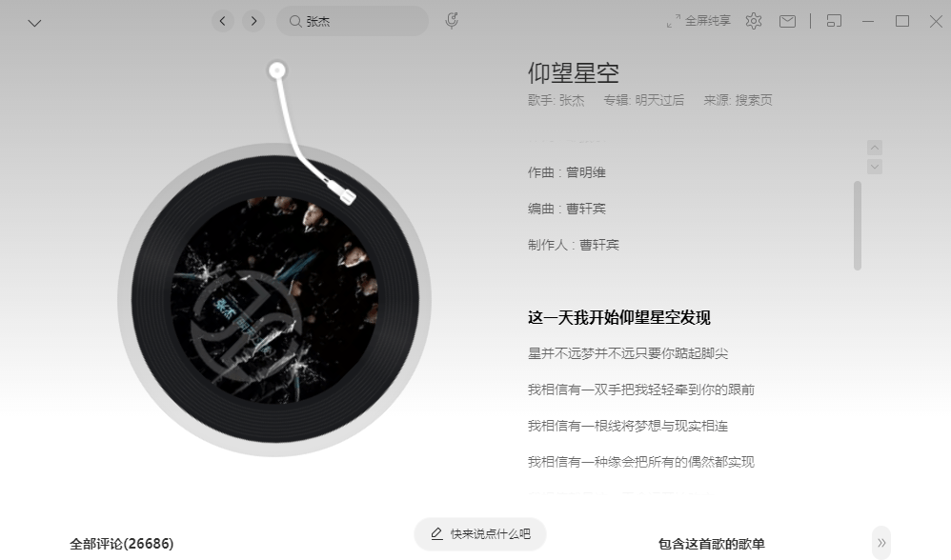Expand the playlists panel double-chevron

(x=881, y=543)
